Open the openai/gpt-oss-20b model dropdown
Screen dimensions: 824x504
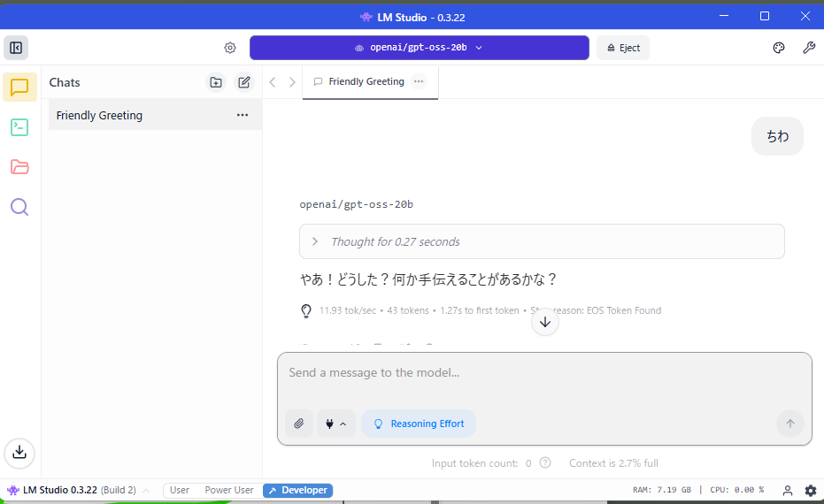tap(419, 48)
